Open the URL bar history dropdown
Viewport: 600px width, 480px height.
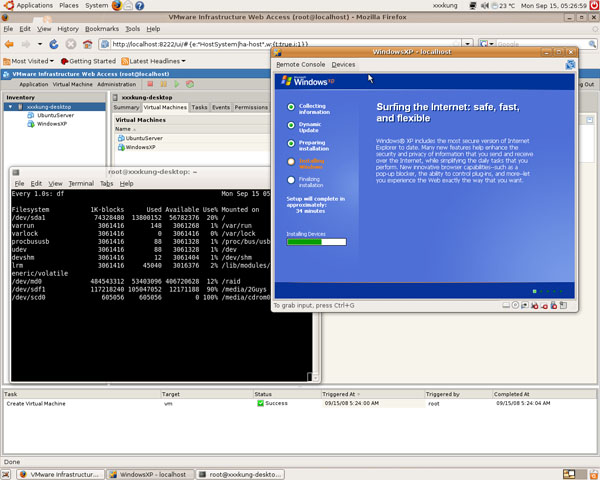(467, 44)
